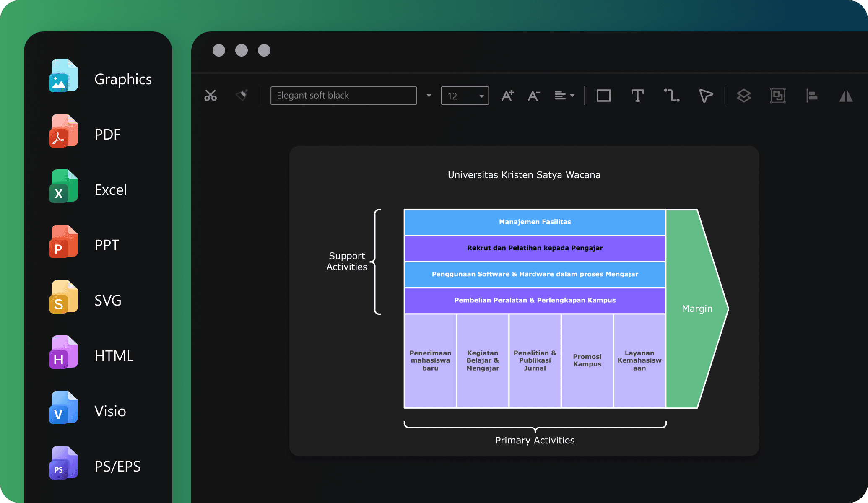Select the Layanan Kemahasiswaan box
This screenshot has width=868, height=503.
pyautogui.click(x=639, y=360)
